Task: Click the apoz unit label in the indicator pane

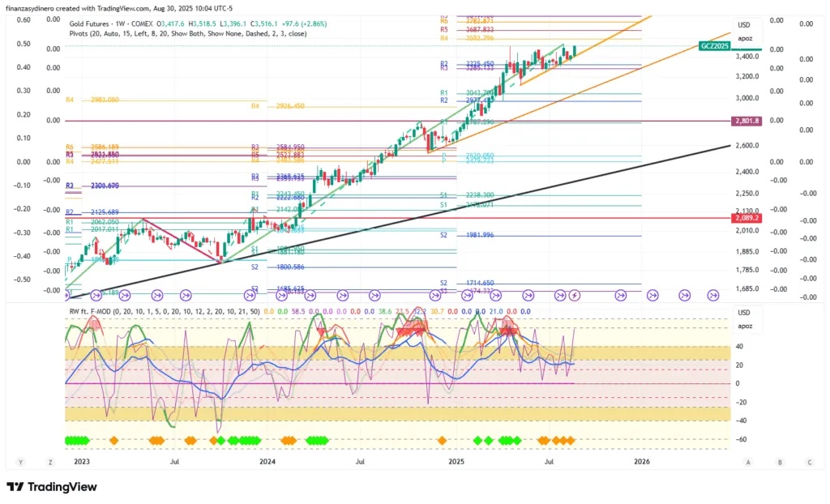Action: coord(745,326)
